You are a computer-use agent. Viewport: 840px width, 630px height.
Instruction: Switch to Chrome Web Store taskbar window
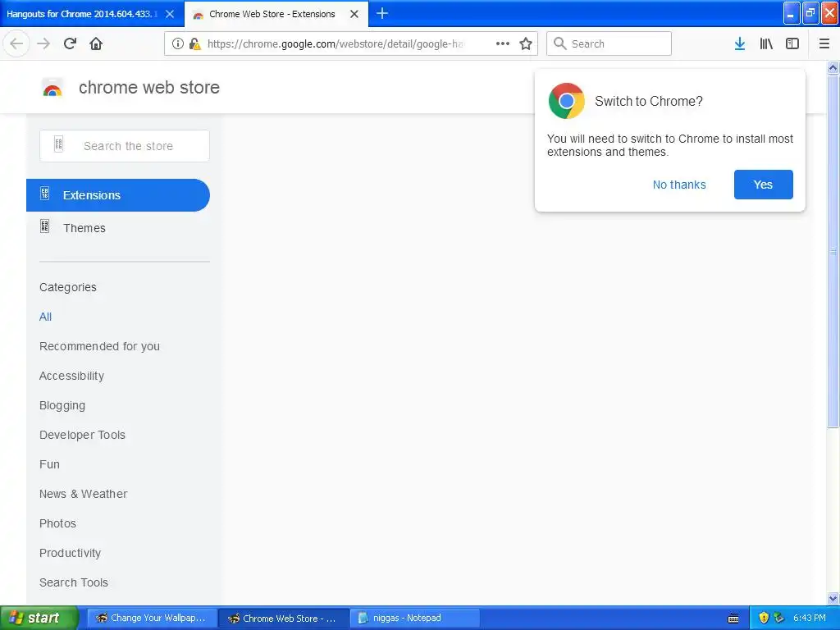(284, 618)
